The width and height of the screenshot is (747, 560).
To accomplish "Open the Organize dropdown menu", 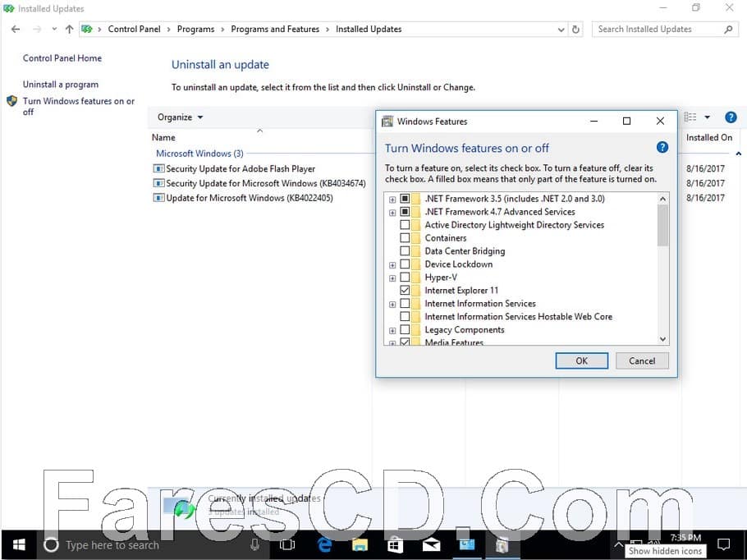I will click(x=180, y=117).
